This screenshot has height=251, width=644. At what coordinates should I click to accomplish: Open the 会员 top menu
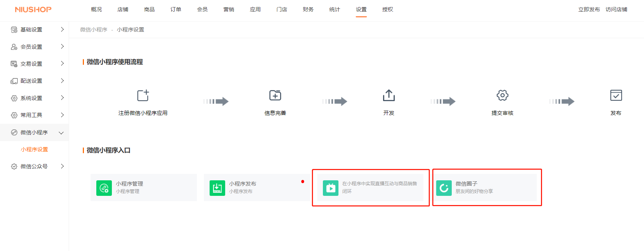[202, 10]
